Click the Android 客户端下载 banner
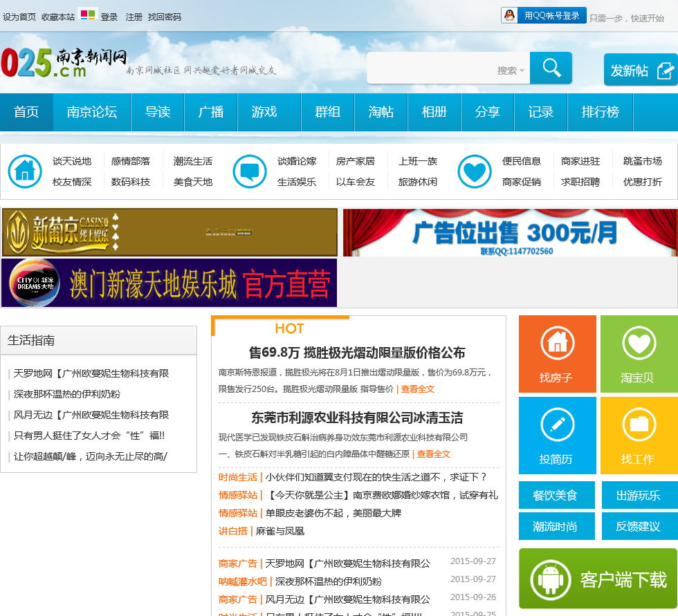 598,579
